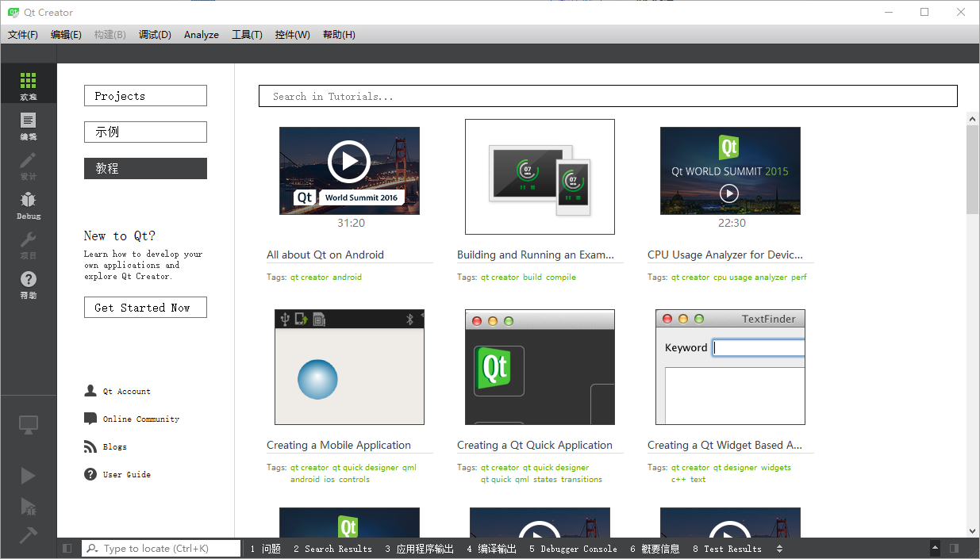Click the kit selector monitor icon

[x=29, y=425]
